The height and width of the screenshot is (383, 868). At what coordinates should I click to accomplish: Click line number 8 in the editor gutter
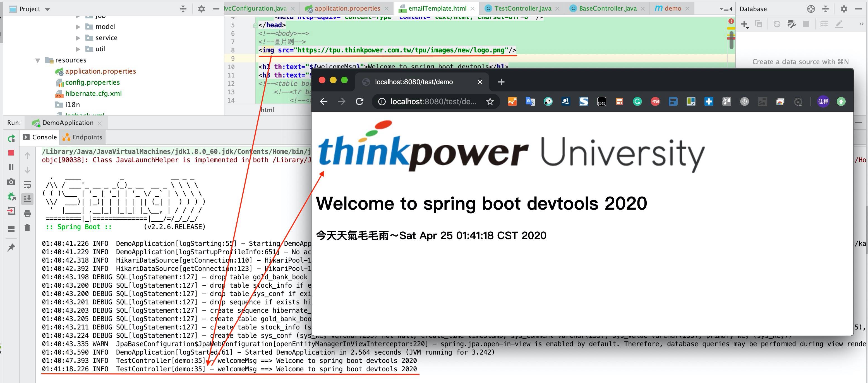point(233,50)
